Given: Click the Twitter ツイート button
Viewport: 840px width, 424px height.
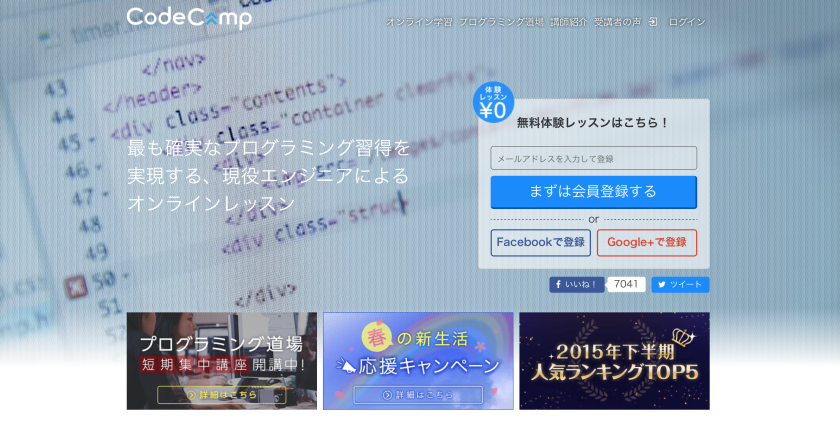Looking at the screenshot, I should (680, 285).
